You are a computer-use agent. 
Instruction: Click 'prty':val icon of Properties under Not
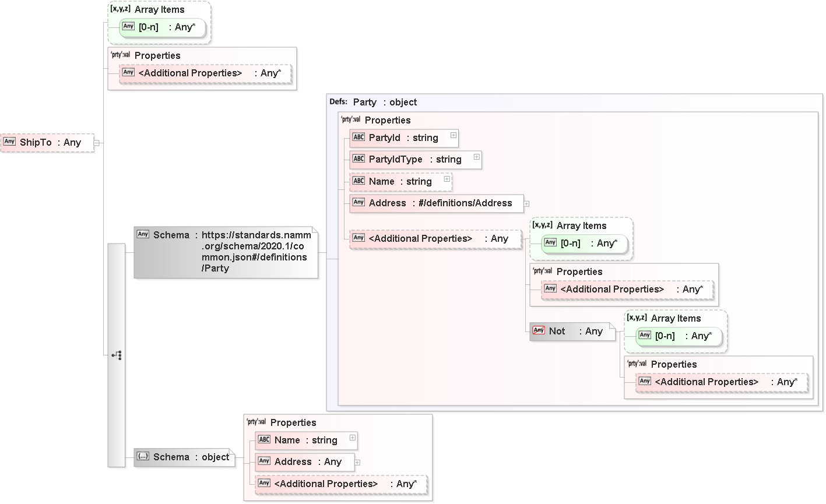pyautogui.click(x=637, y=364)
